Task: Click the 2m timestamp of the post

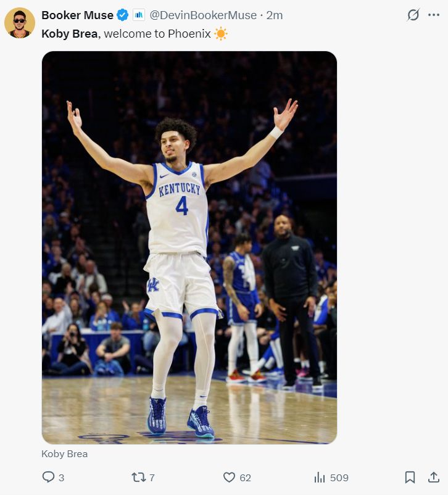Action: 275,15
